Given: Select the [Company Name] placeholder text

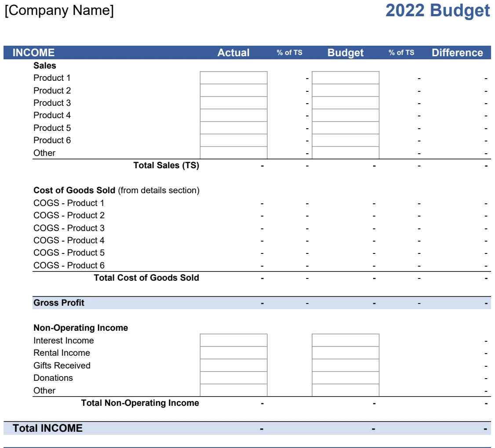Looking at the screenshot, I should pyautogui.click(x=59, y=11).
